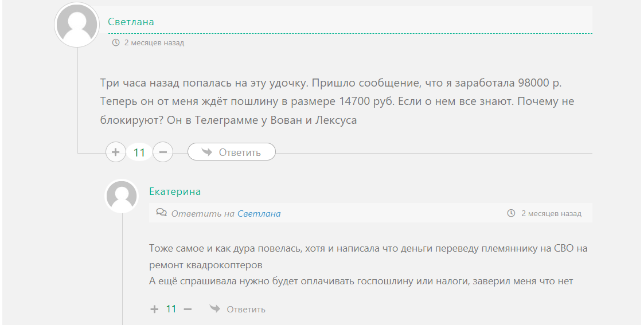Follow the blue Светлана link in reply header
The height and width of the screenshot is (325, 644).
pos(259,213)
